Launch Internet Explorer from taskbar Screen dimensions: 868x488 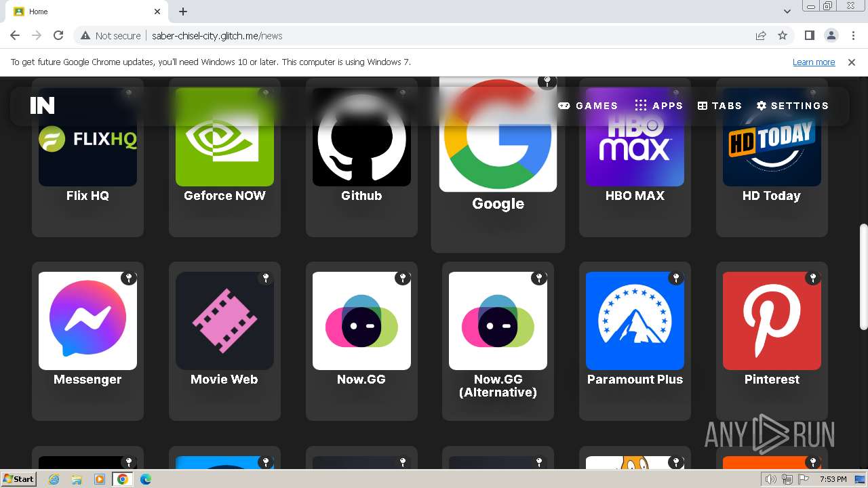(x=54, y=479)
